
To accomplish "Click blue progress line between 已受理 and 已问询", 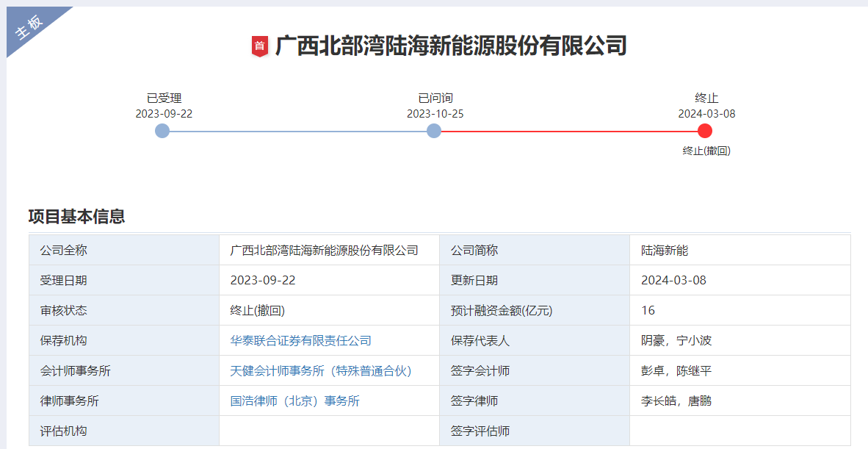I will (298, 132).
